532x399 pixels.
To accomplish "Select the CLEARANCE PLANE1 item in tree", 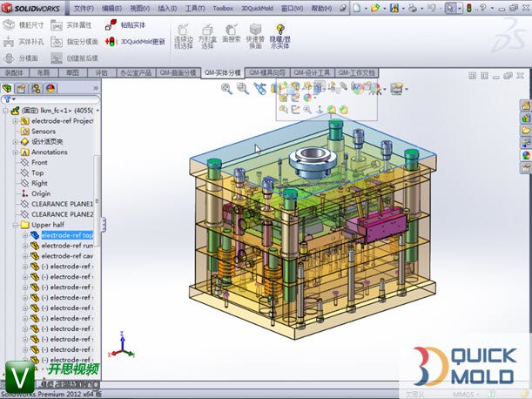I will (60, 204).
